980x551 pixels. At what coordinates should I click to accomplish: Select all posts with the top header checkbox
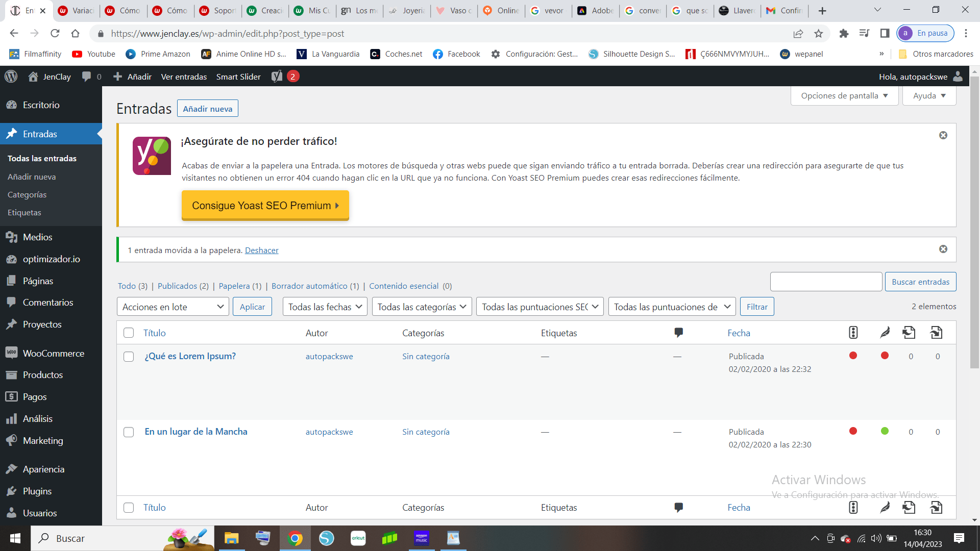point(129,333)
